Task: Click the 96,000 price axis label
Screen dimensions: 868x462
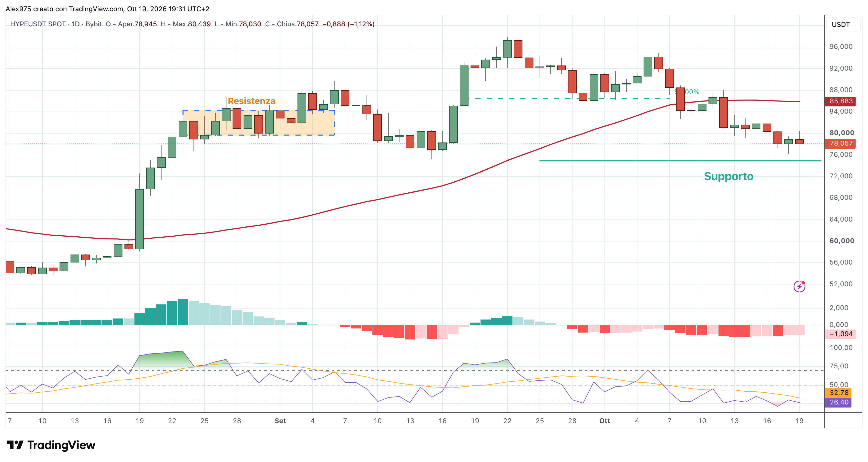Action: coord(841,47)
